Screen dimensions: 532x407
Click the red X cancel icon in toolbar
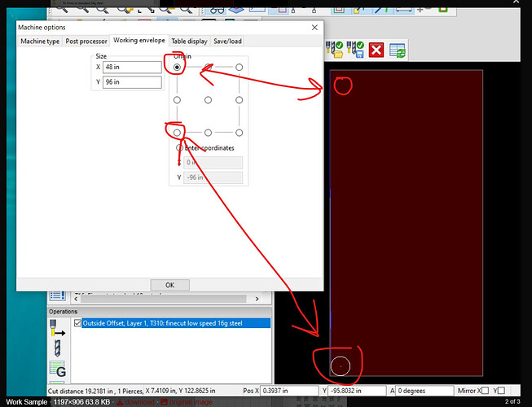[376, 50]
